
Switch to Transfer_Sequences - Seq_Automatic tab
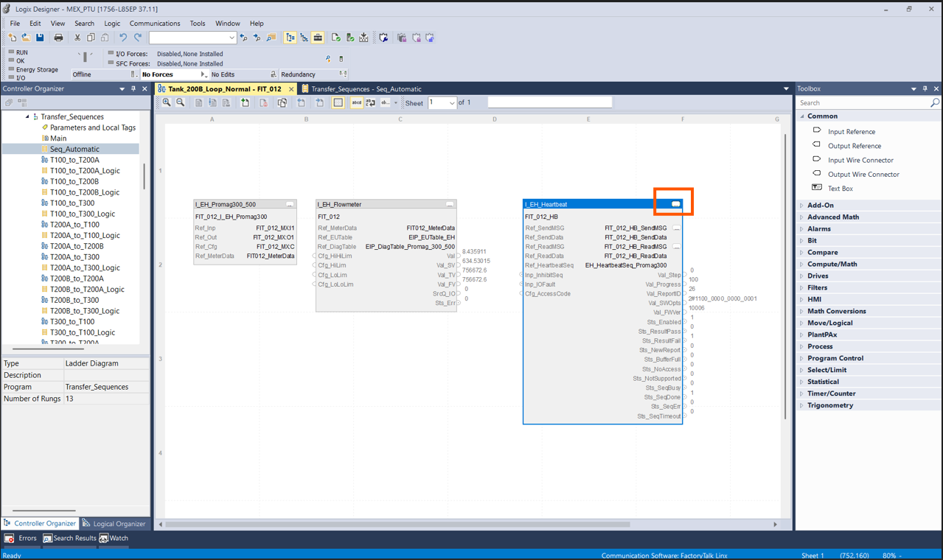point(360,89)
